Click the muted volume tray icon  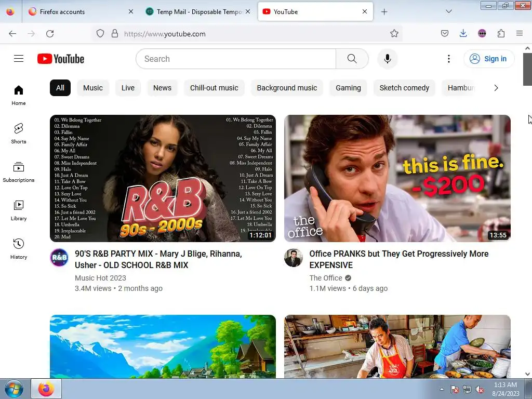click(x=480, y=390)
